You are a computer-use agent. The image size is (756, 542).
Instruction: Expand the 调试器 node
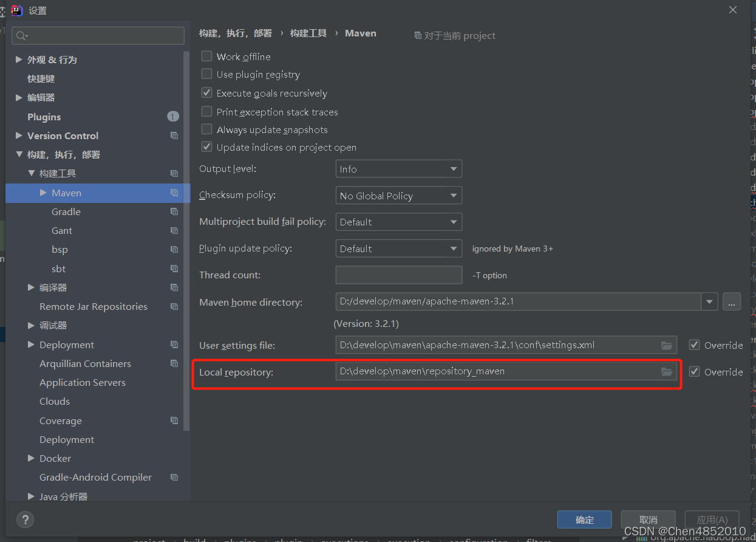click(x=31, y=325)
